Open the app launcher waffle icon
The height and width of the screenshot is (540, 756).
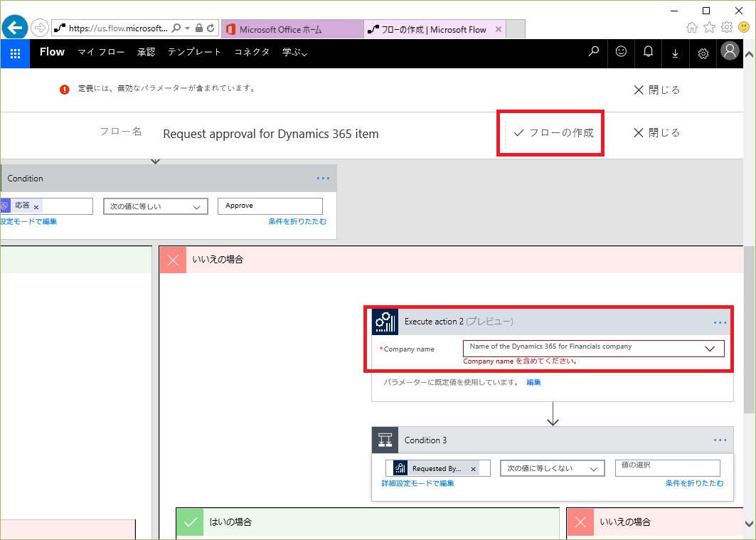(x=15, y=53)
